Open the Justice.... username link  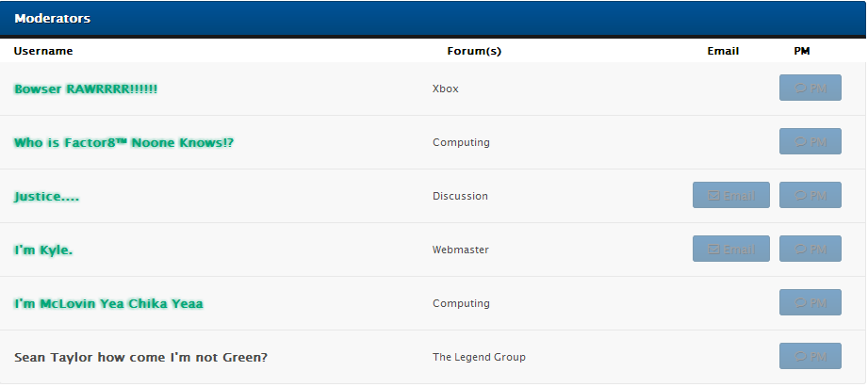click(x=46, y=197)
